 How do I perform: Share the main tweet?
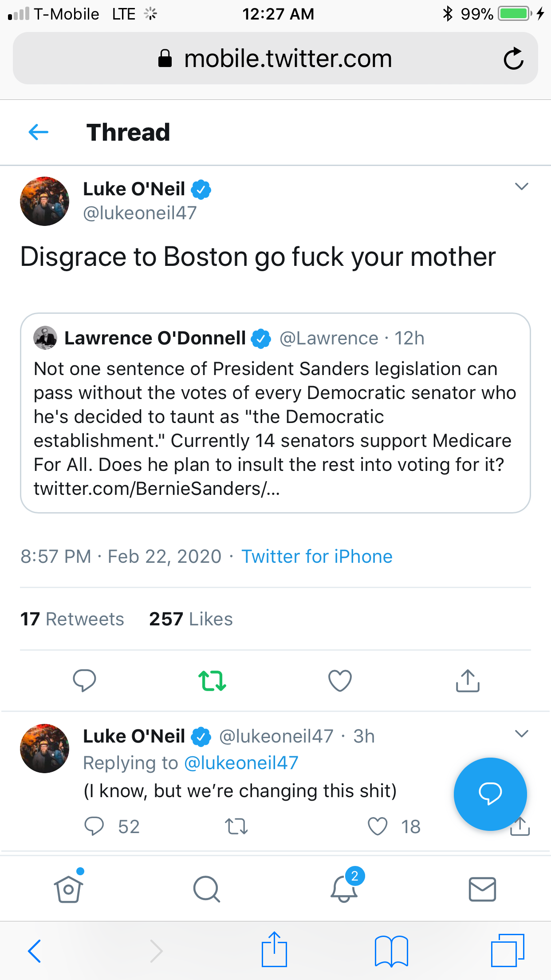pyautogui.click(x=468, y=680)
